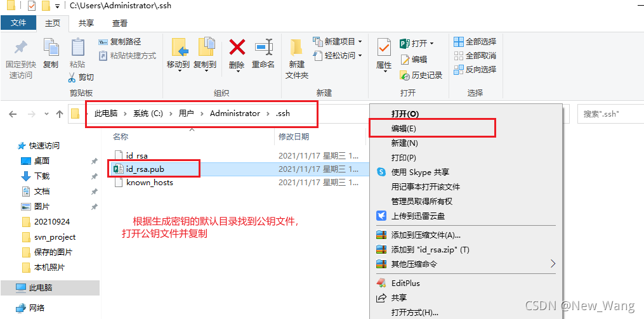Click the History icon in Open group

click(x=405, y=75)
